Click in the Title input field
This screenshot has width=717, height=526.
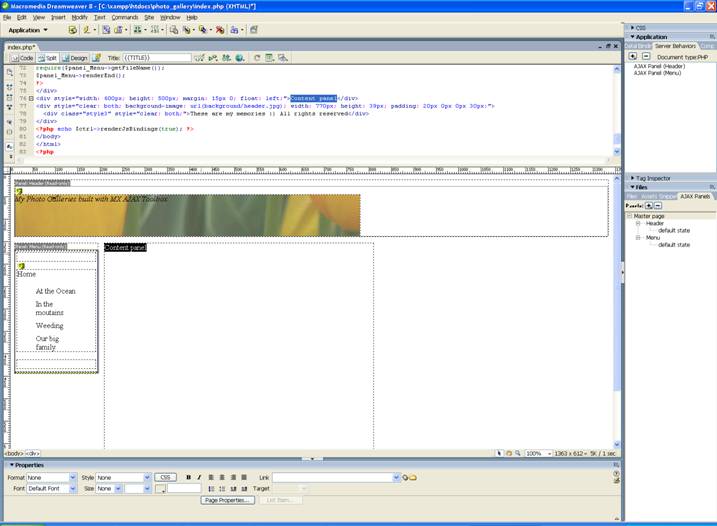point(156,58)
